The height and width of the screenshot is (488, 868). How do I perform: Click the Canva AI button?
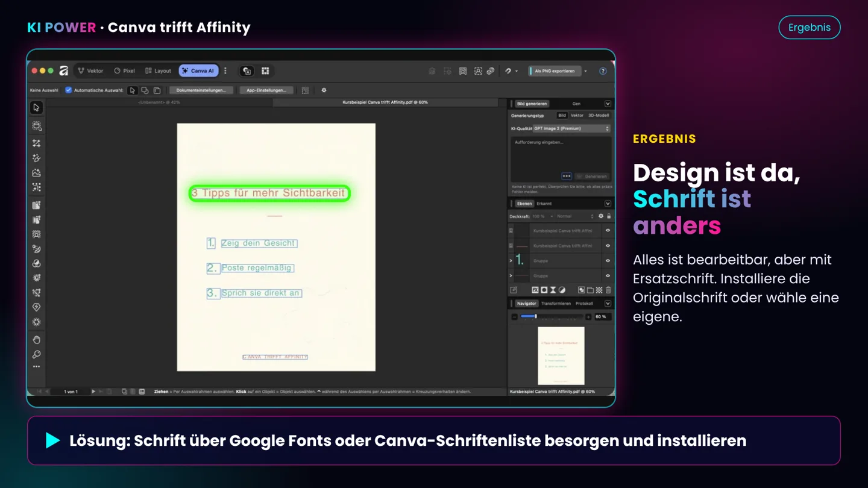tap(198, 71)
